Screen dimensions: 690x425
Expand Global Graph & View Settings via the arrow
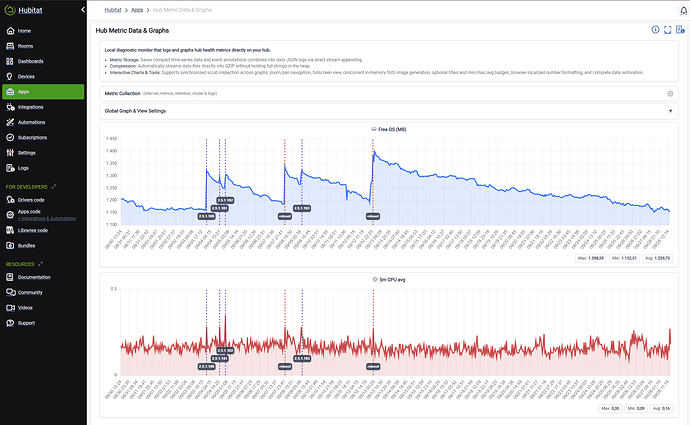671,111
